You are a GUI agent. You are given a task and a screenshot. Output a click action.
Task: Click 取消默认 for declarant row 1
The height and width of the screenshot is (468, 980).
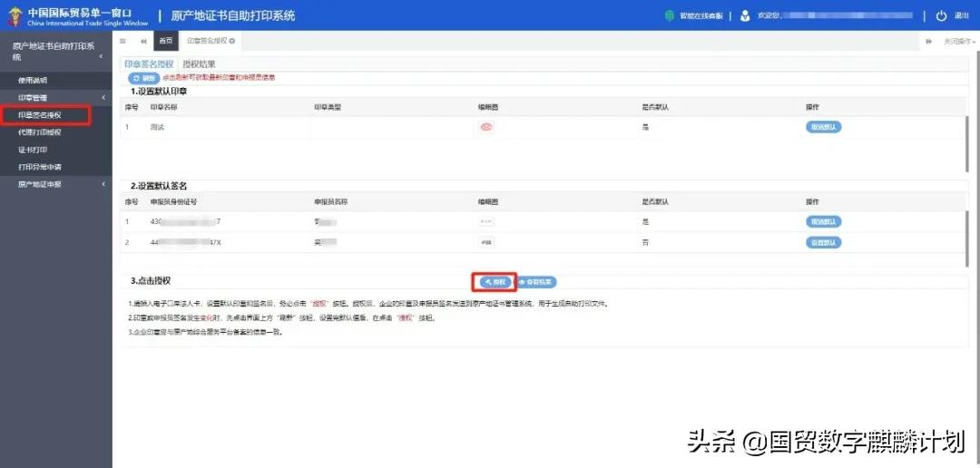coord(823,222)
